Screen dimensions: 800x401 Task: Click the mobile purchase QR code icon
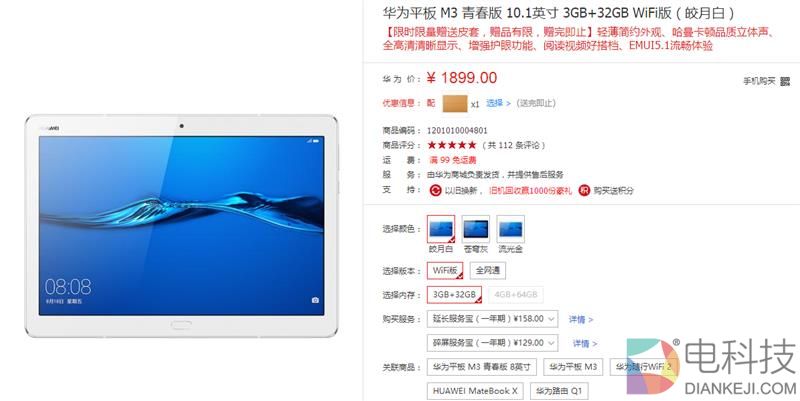point(785,81)
